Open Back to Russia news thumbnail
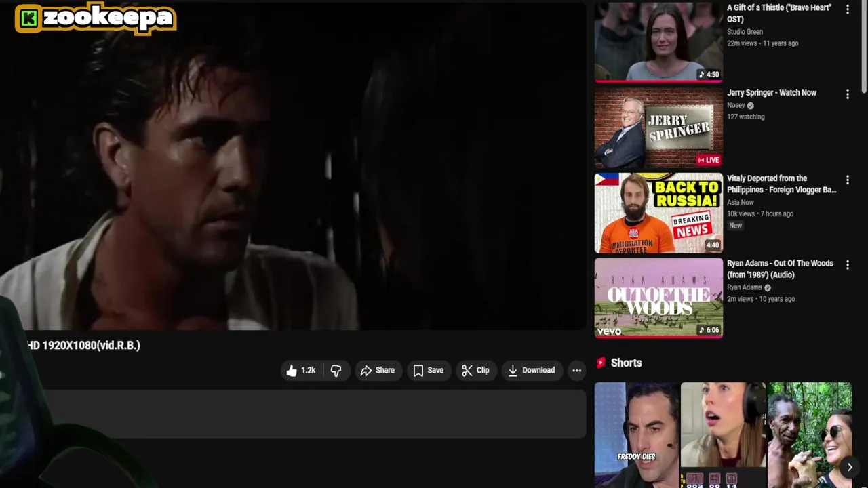The height and width of the screenshot is (488, 868). coord(658,213)
